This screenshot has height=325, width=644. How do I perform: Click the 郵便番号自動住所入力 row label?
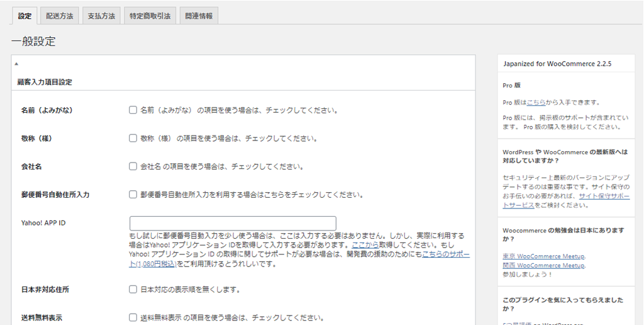[x=55, y=195]
